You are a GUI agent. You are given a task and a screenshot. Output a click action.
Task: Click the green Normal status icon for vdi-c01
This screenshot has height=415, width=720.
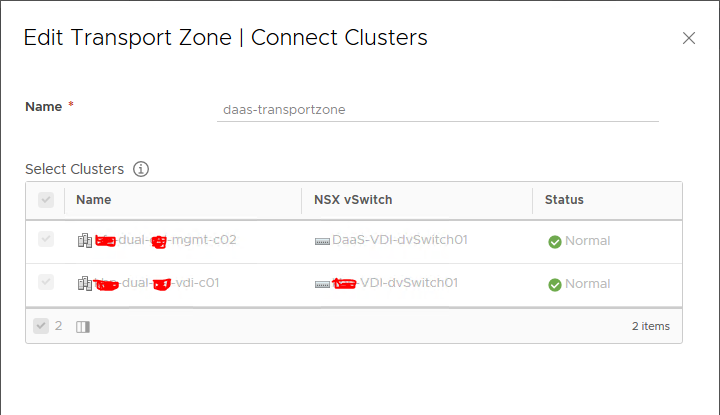click(555, 285)
